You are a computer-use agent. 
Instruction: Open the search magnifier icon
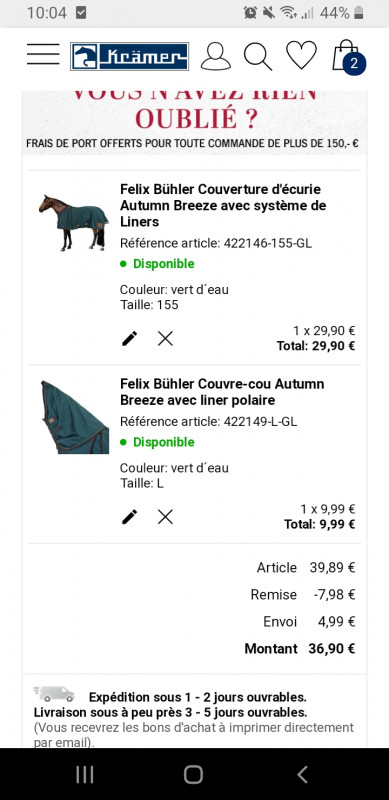[258, 56]
